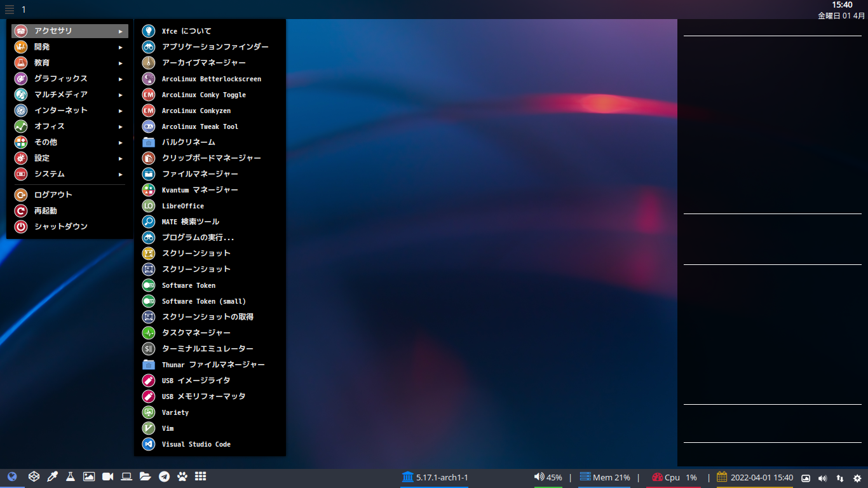The image size is (868, 488).
Task: Click the flask icon in the bottom panel
Action: tap(71, 477)
